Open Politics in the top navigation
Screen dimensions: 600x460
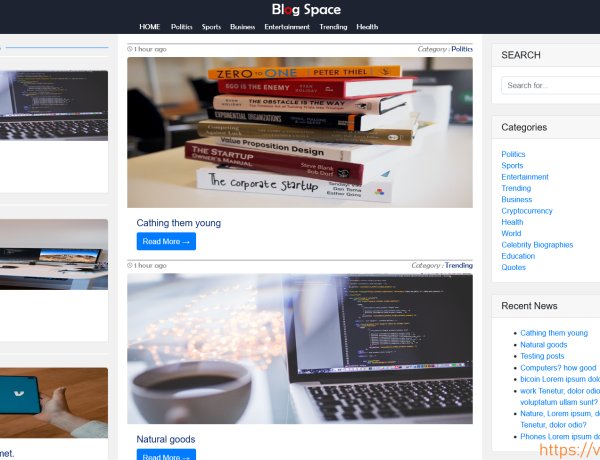point(181,27)
